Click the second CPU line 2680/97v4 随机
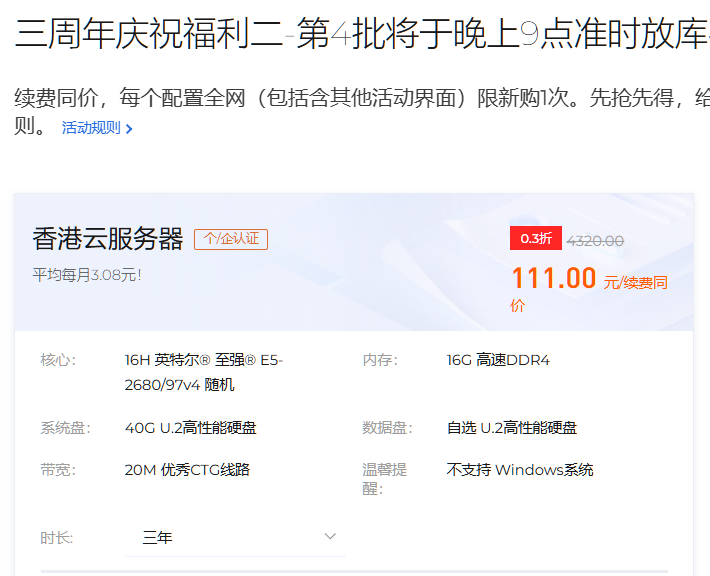This screenshot has height=576, width=710. pyautogui.click(x=179, y=385)
